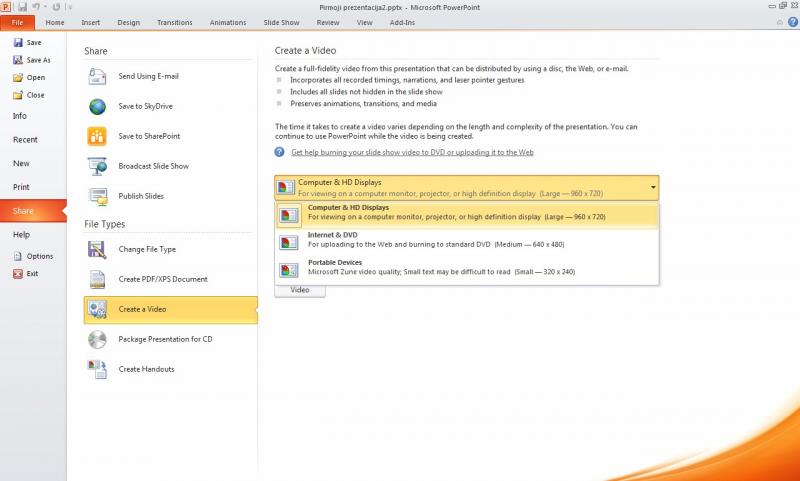Click Save in Backstage sidebar
Screen dimensions: 800x481
tap(28, 42)
